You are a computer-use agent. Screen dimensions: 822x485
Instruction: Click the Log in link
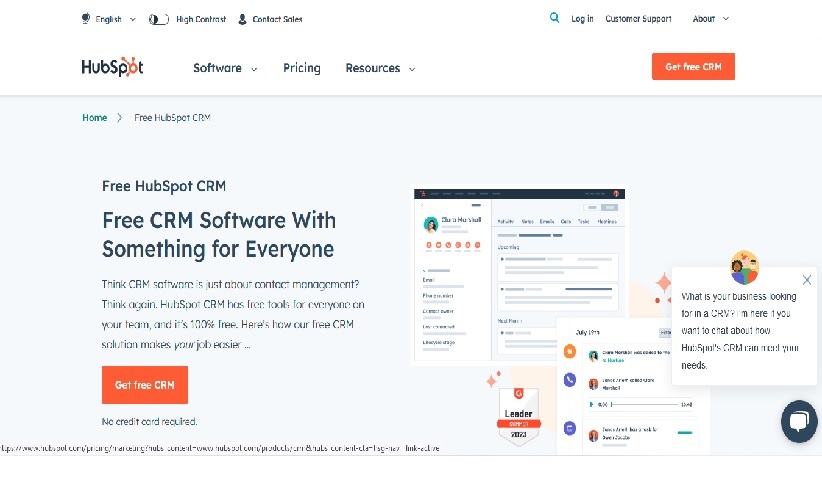pos(582,19)
